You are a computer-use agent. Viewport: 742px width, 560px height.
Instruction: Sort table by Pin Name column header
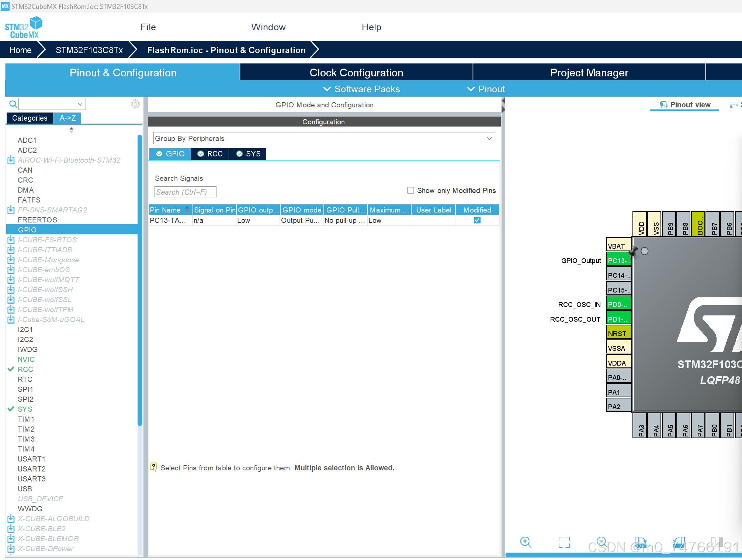click(171, 210)
